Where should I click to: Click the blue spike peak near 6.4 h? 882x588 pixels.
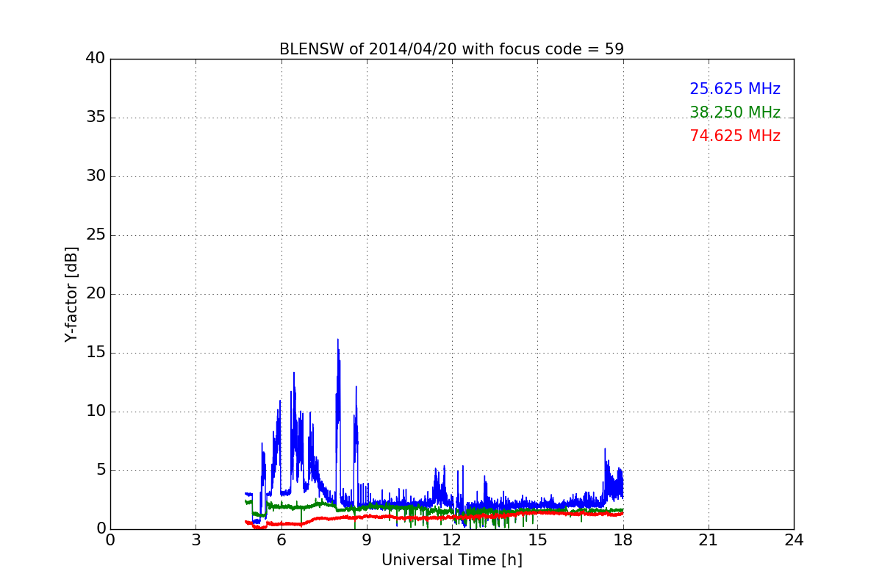(294, 373)
